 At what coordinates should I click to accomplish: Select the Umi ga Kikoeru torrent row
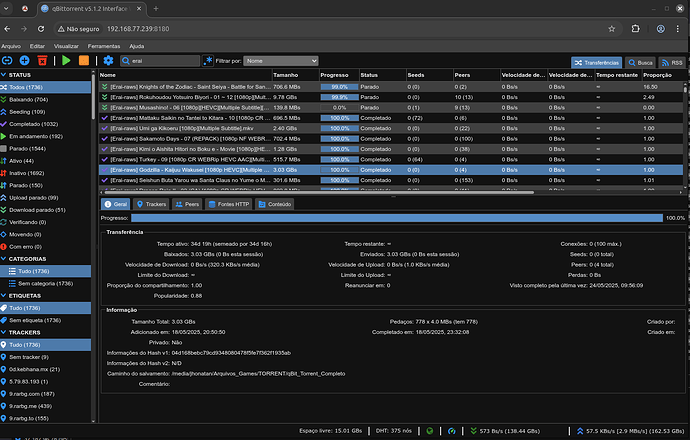pyautogui.click(x=391, y=128)
